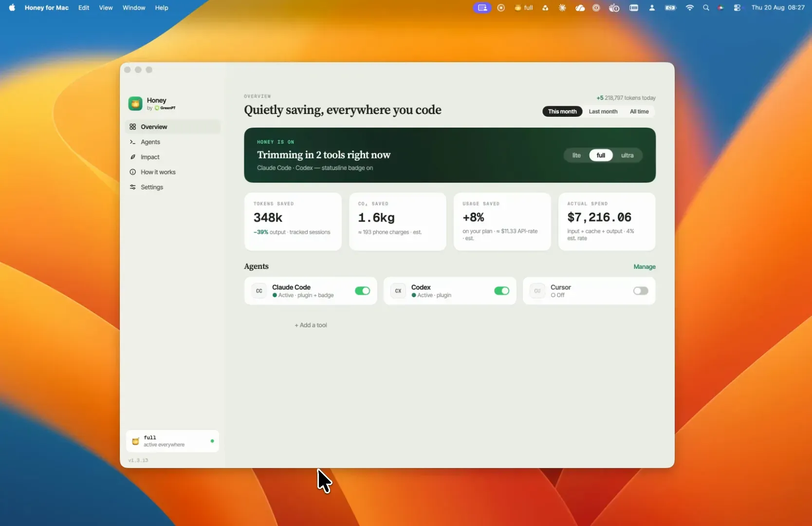Screen dimensions: 812x526
Task: Click 'full active everywhere' status card
Action: [172, 441]
